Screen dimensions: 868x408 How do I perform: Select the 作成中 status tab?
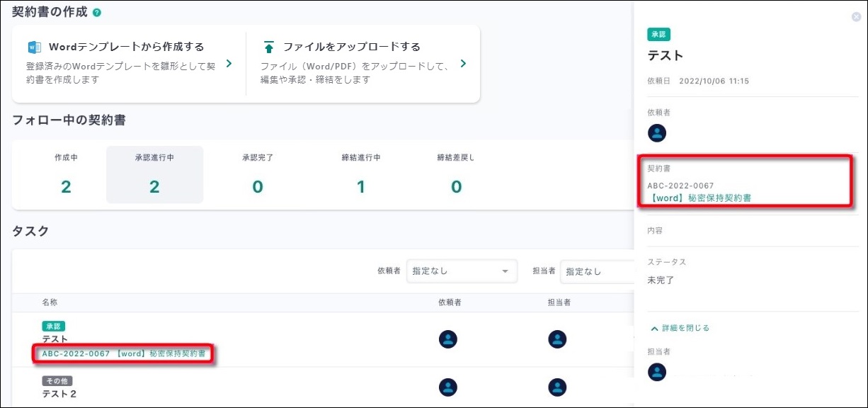[66, 174]
